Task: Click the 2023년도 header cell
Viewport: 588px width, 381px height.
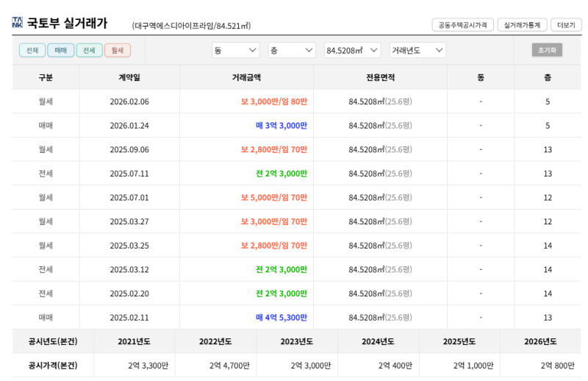Action: tap(297, 341)
